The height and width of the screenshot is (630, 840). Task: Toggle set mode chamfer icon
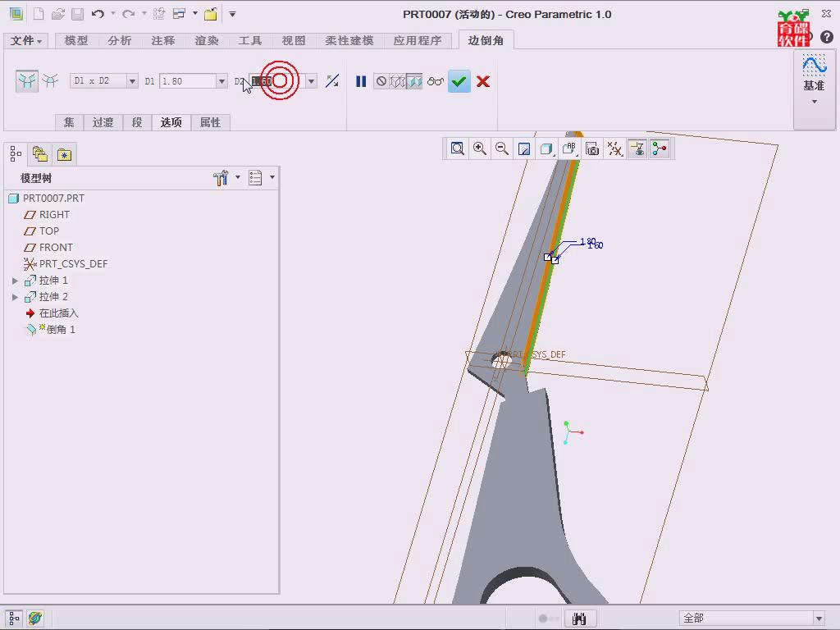click(27, 81)
